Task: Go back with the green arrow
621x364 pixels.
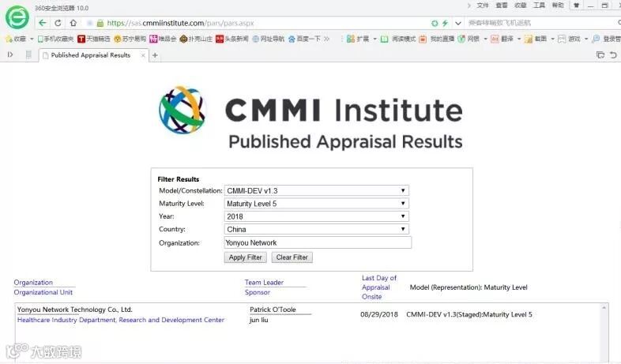Action: tap(43, 23)
